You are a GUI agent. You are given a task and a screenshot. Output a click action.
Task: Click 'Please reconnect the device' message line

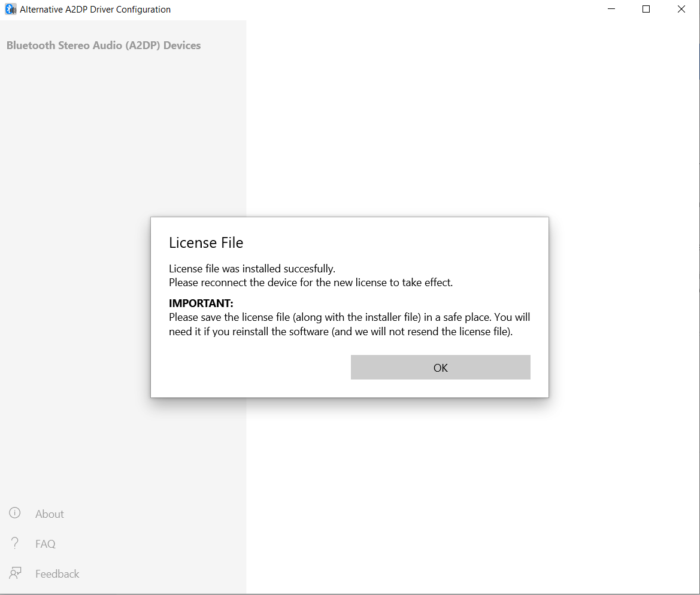coord(311,283)
